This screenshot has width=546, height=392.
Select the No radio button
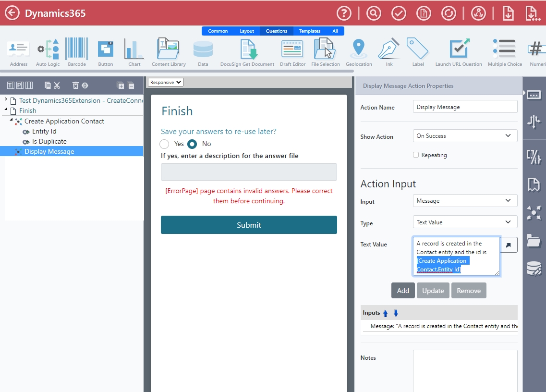pos(192,144)
